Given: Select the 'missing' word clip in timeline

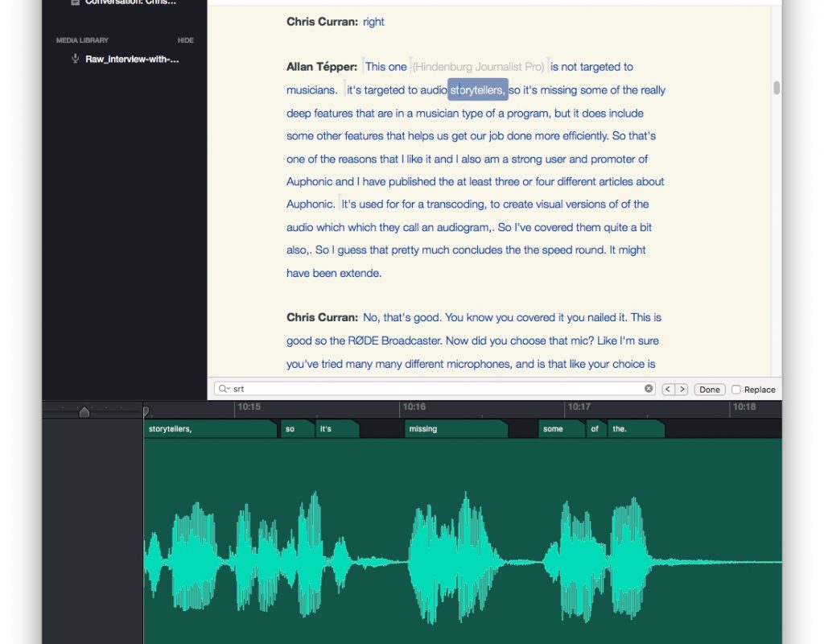Looking at the screenshot, I should click(x=456, y=428).
